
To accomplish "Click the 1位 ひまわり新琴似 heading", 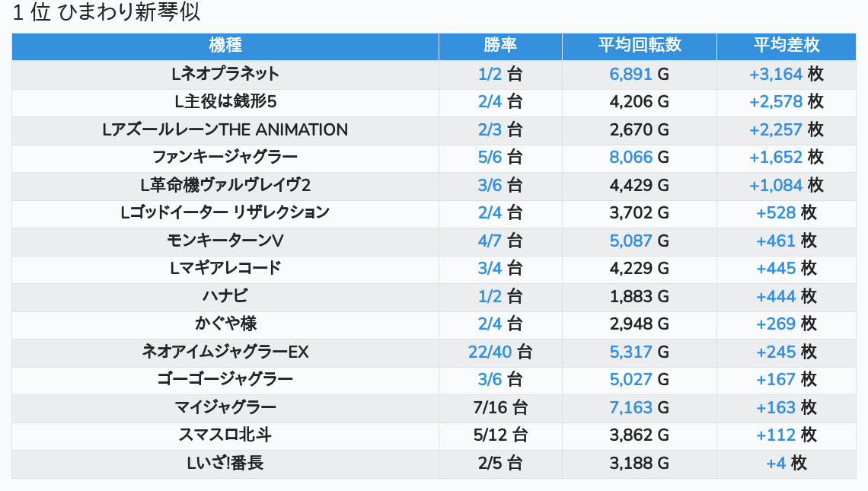I will click(107, 13).
